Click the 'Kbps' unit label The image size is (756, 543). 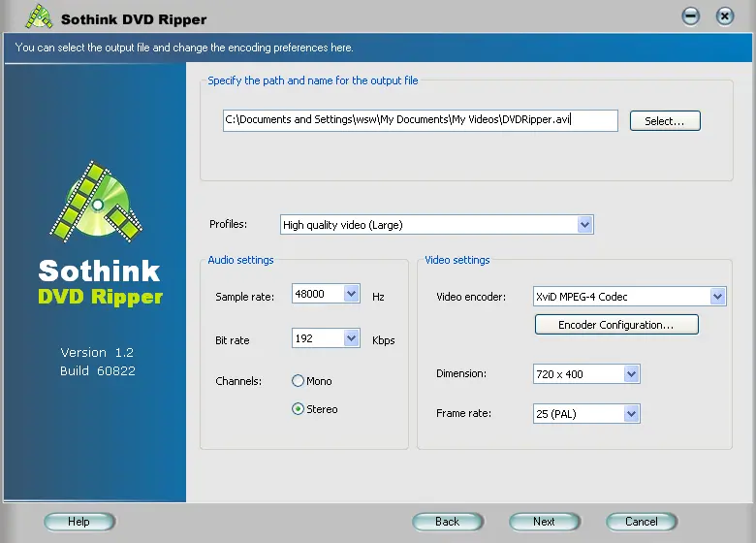383,340
